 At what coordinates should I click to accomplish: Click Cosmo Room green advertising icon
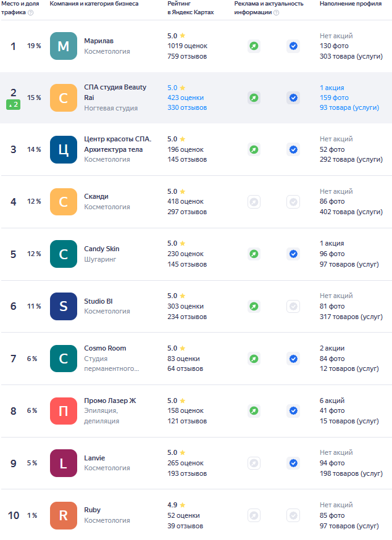(254, 359)
